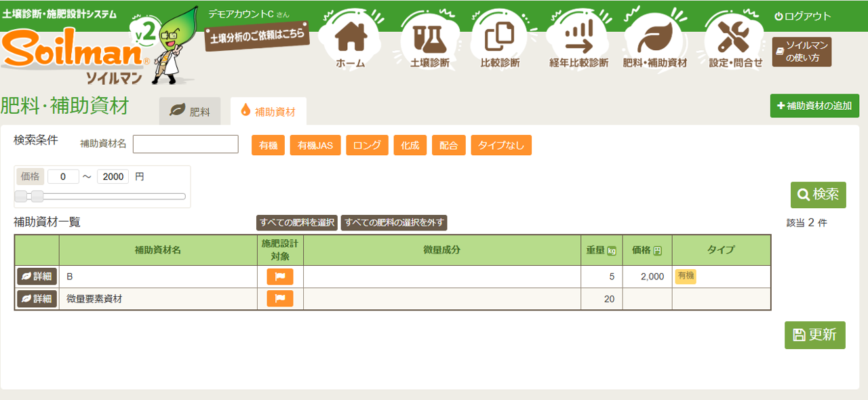This screenshot has width=868, height=400.
Task: Toggle the 有機 type filter
Action: coord(268,146)
